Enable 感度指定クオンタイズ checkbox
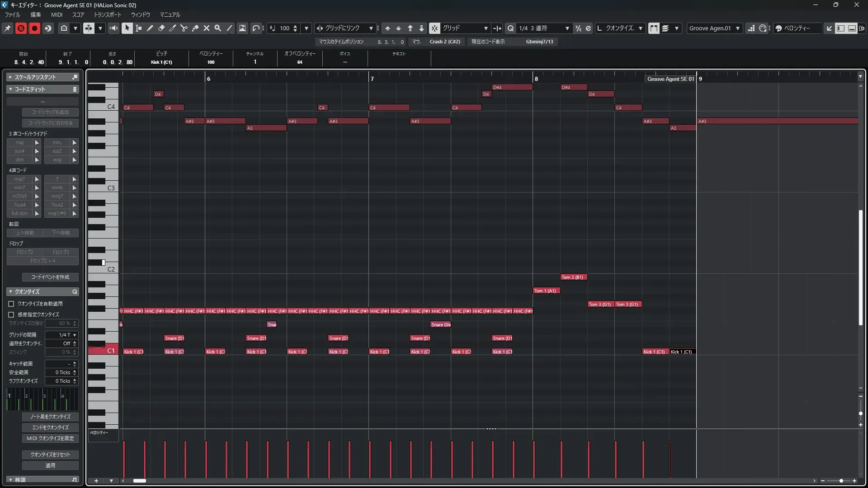Screen dimensions: 868x488 tap(11, 314)
